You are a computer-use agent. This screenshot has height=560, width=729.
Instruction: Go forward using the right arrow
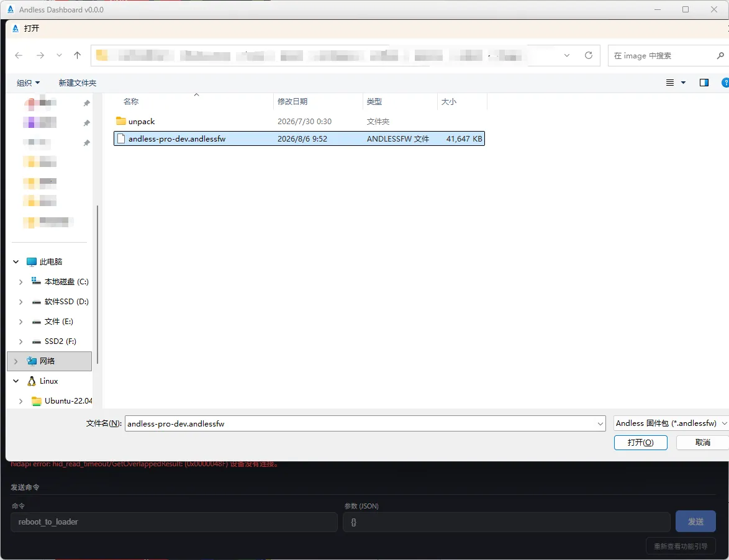(x=40, y=55)
